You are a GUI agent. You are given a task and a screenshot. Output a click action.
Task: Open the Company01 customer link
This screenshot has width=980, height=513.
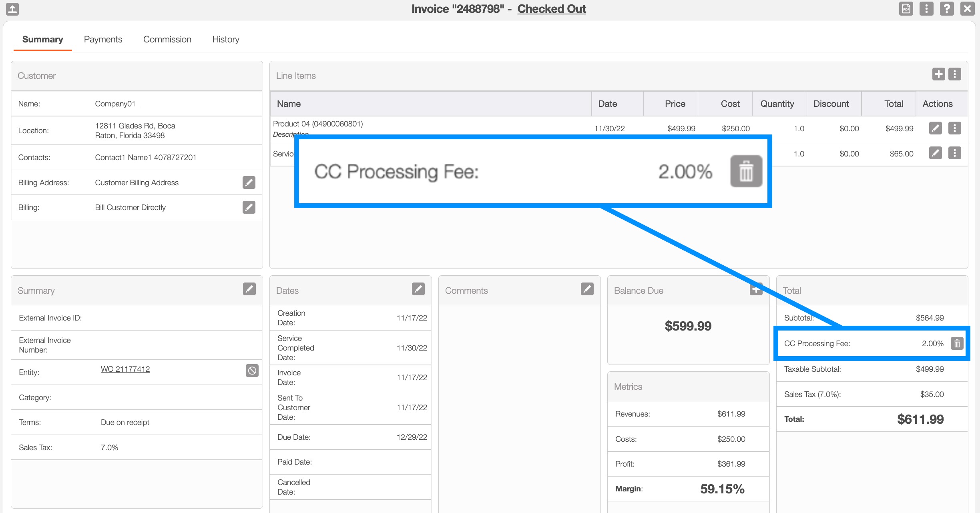pyautogui.click(x=116, y=104)
